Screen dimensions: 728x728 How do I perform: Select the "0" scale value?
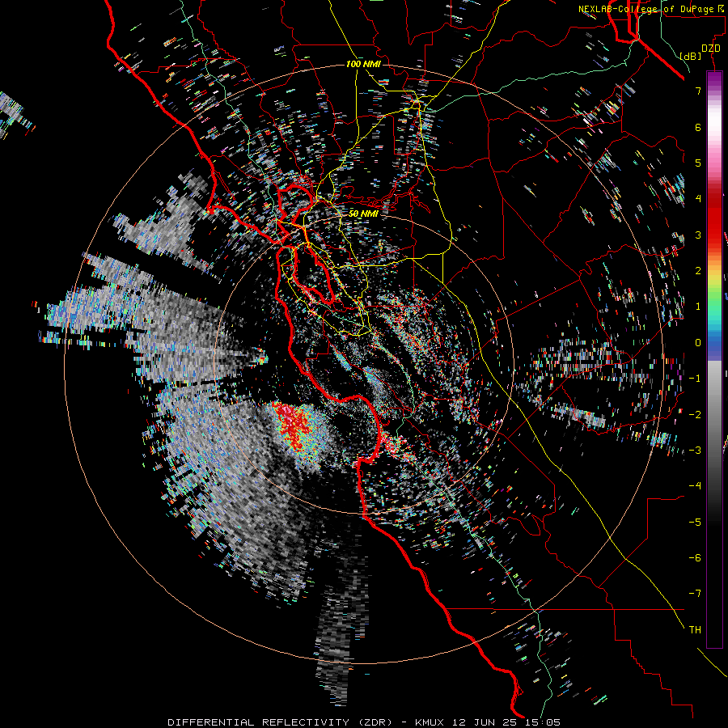pos(698,343)
